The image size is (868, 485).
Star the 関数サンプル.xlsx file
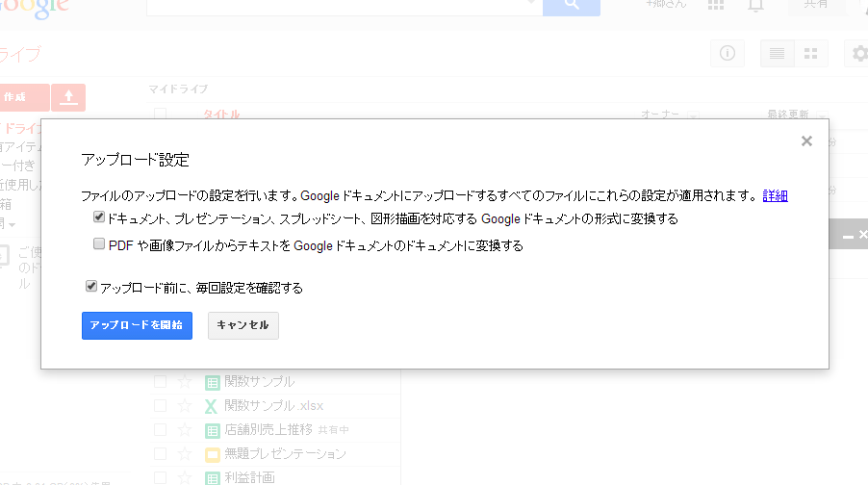tap(185, 406)
